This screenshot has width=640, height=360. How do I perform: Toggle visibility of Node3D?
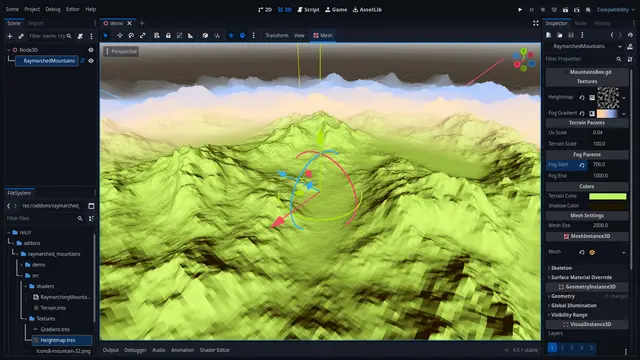(x=91, y=50)
